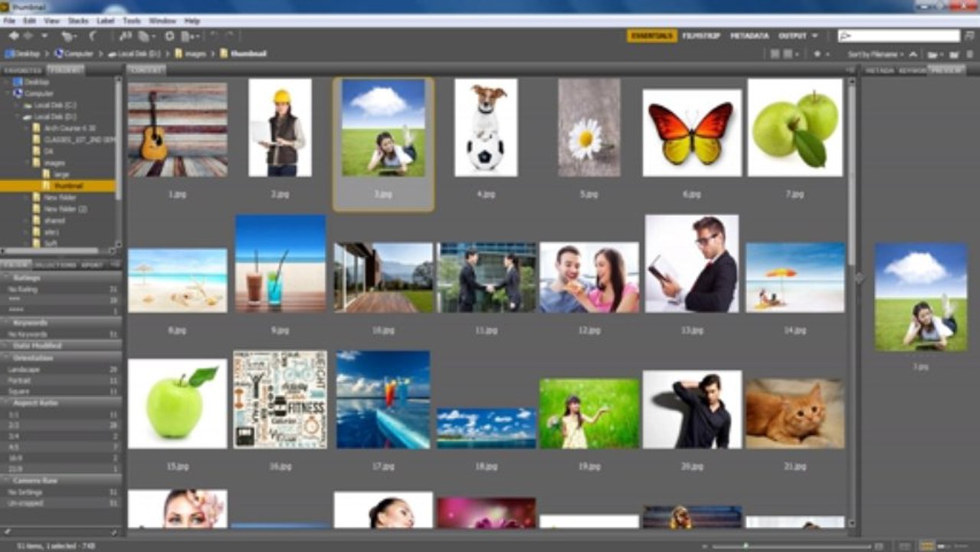Click the delete trash icon
The width and height of the screenshot is (980, 552).
tap(969, 54)
